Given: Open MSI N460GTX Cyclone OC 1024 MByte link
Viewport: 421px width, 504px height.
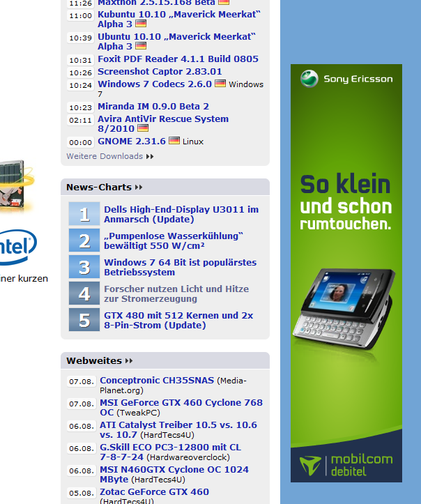Looking at the screenshot, I should [174, 474].
